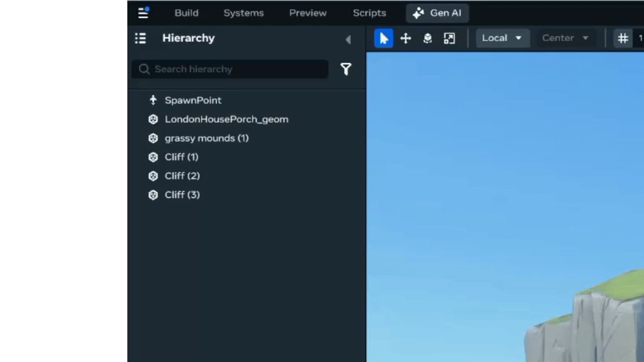The height and width of the screenshot is (362, 644).
Task: Activate the move tool
Action: point(406,38)
